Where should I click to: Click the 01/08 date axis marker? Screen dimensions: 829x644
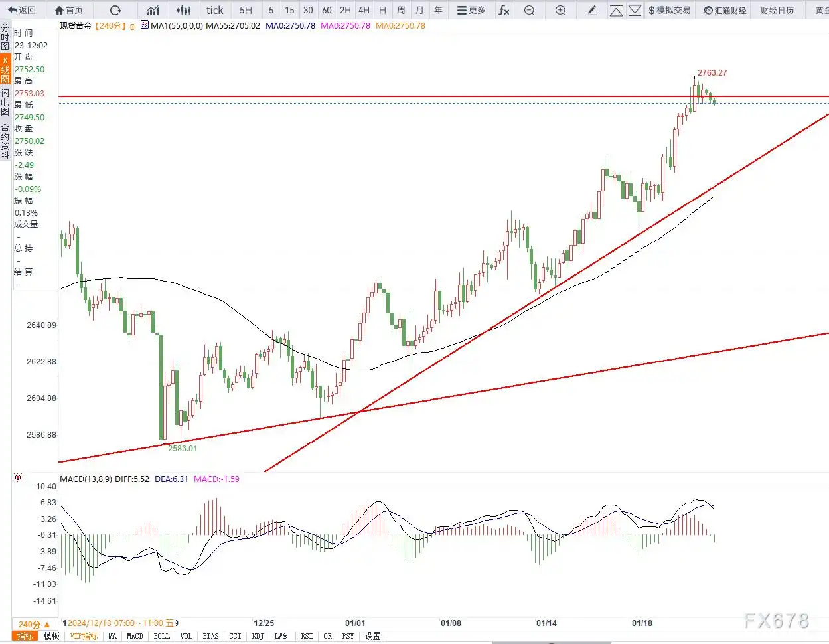coord(451,623)
